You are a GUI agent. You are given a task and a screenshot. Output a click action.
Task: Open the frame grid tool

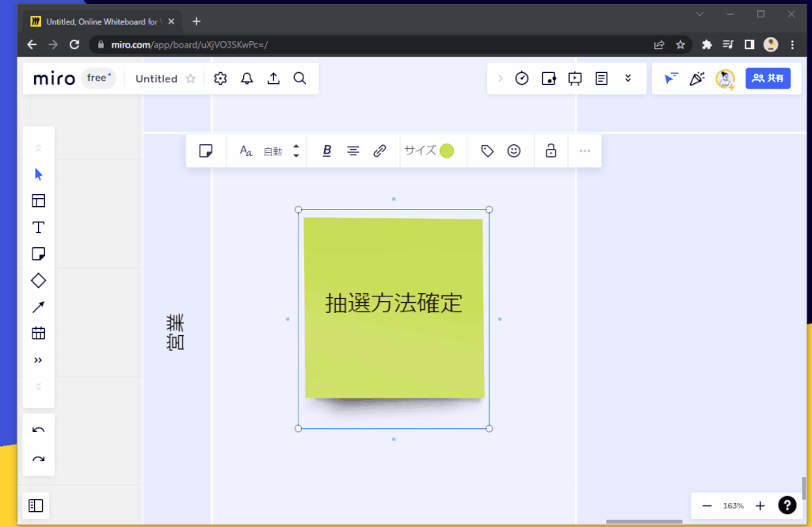point(38,333)
